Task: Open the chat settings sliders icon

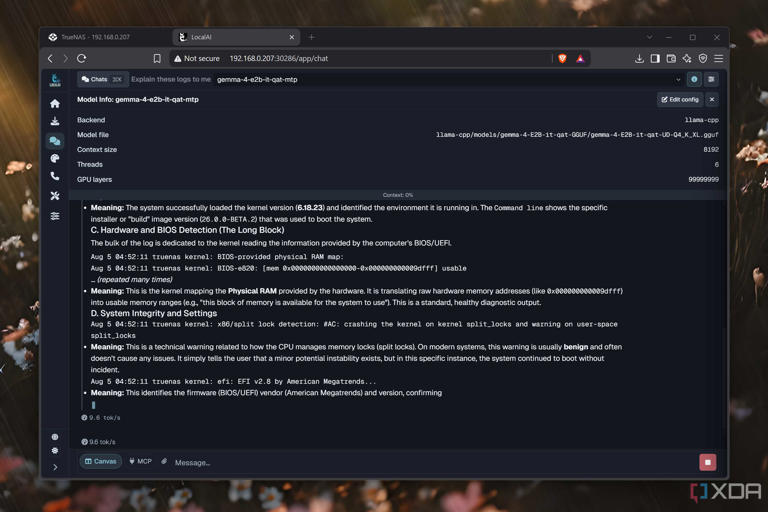Action: pyautogui.click(x=711, y=79)
